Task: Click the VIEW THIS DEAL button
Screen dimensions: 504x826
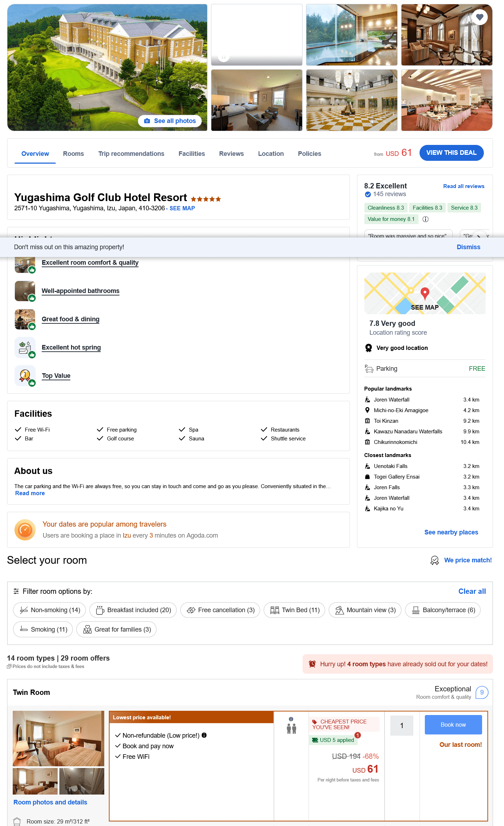Action: click(451, 153)
